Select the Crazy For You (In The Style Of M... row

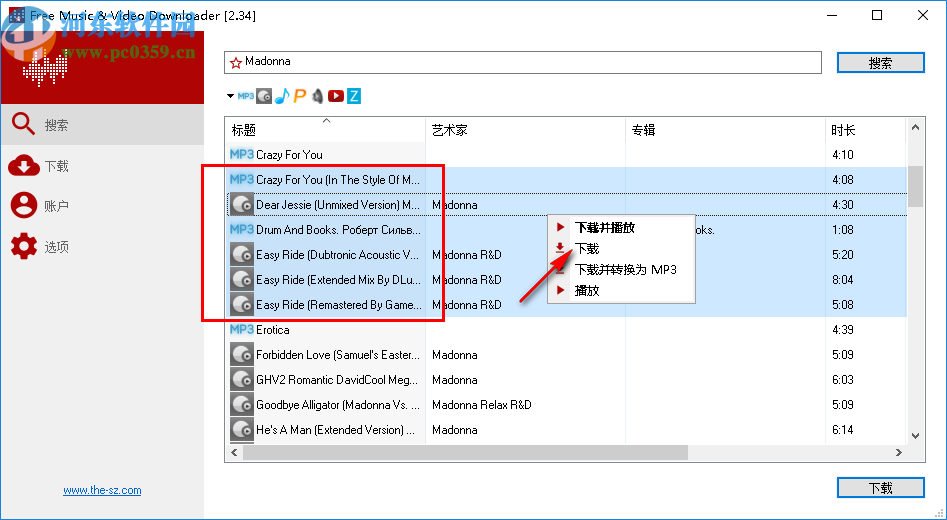tap(567, 179)
